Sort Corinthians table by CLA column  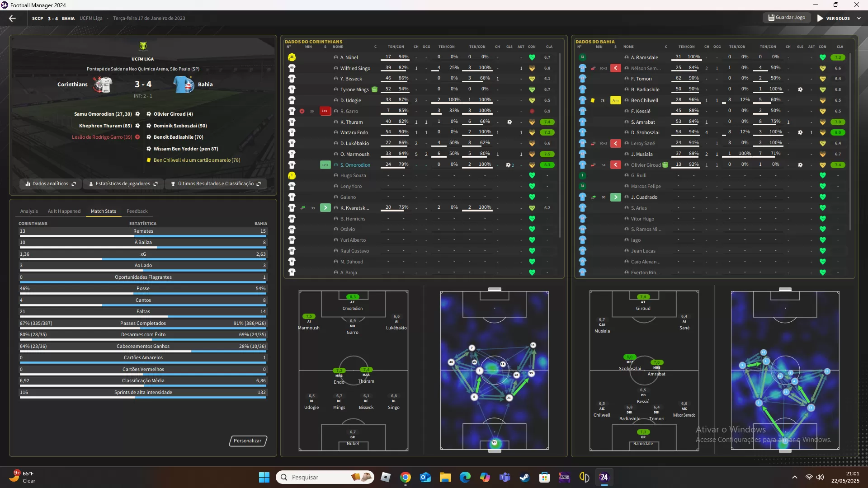[549, 47]
